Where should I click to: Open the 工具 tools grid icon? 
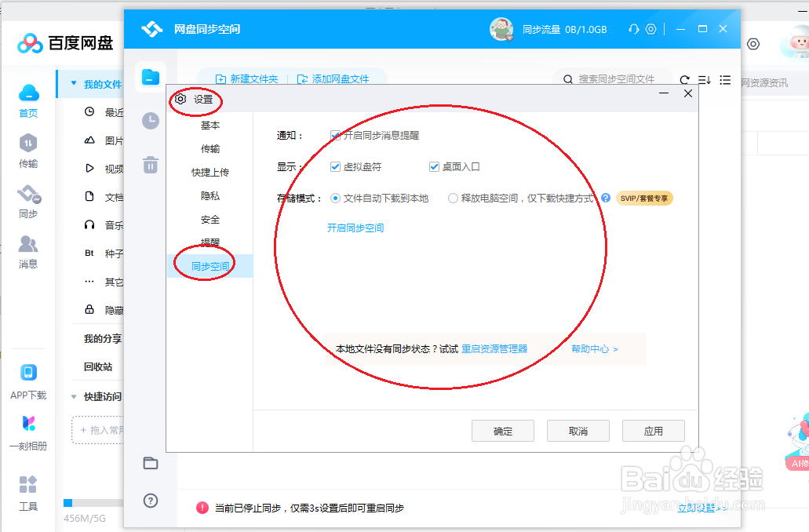point(28,484)
